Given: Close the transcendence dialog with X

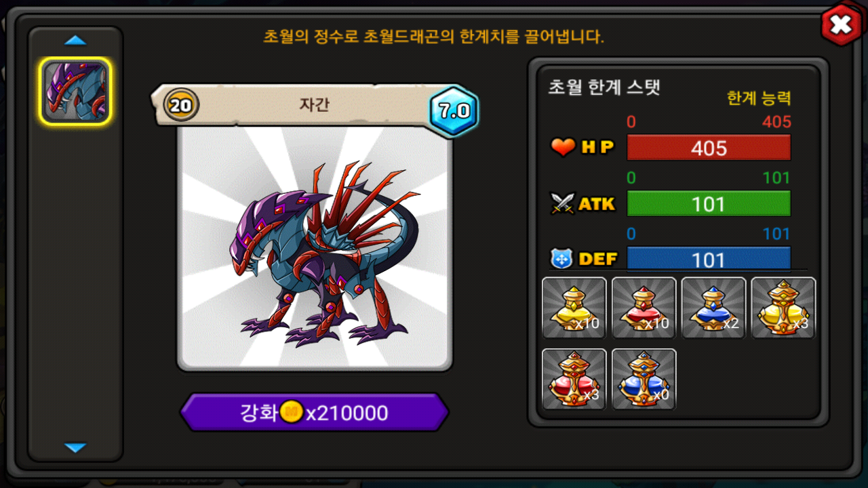Looking at the screenshot, I should coord(841,25).
